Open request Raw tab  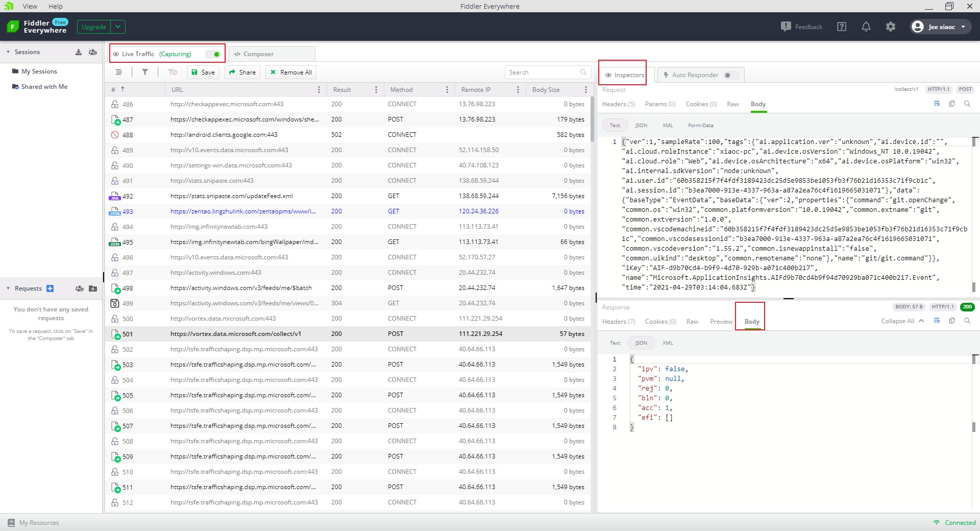click(733, 104)
